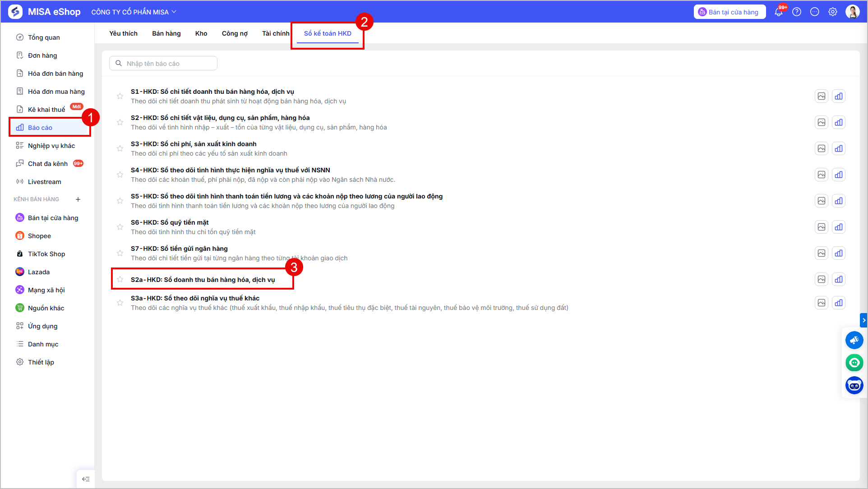Click the Bán tại cửa hàng button
868x489 pixels.
(x=729, y=12)
